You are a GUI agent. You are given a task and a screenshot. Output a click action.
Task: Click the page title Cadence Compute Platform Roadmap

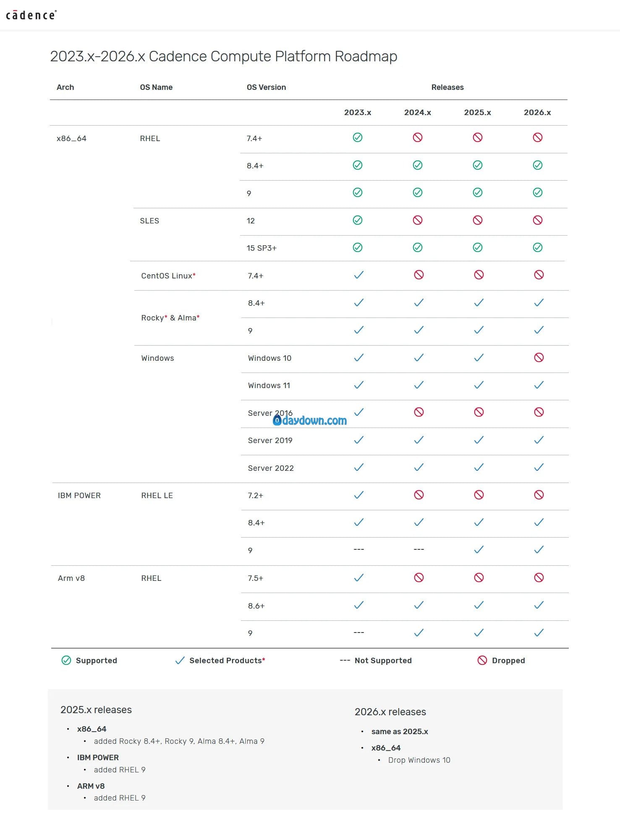(x=223, y=56)
